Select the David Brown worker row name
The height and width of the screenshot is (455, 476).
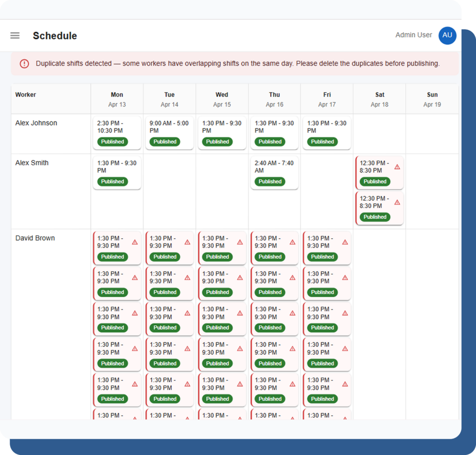(x=35, y=238)
